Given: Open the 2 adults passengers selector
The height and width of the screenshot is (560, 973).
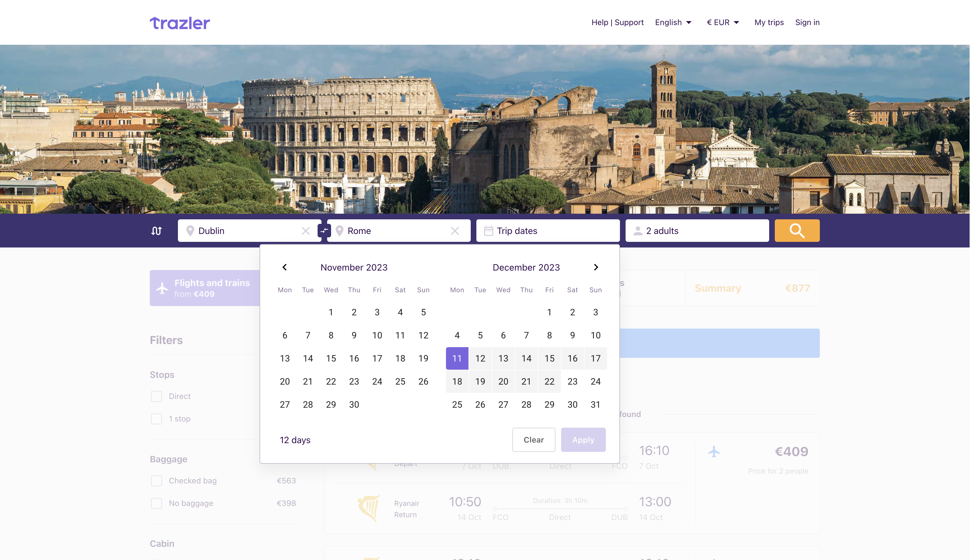Looking at the screenshot, I should point(697,231).
